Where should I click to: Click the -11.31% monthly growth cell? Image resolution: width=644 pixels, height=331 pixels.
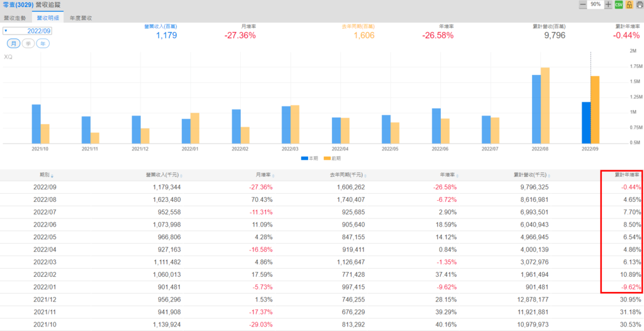(x=262, y=212)
